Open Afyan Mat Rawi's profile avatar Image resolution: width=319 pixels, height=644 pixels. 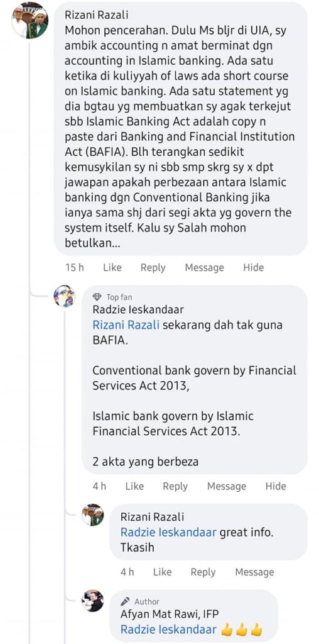[x=93, y=601]
